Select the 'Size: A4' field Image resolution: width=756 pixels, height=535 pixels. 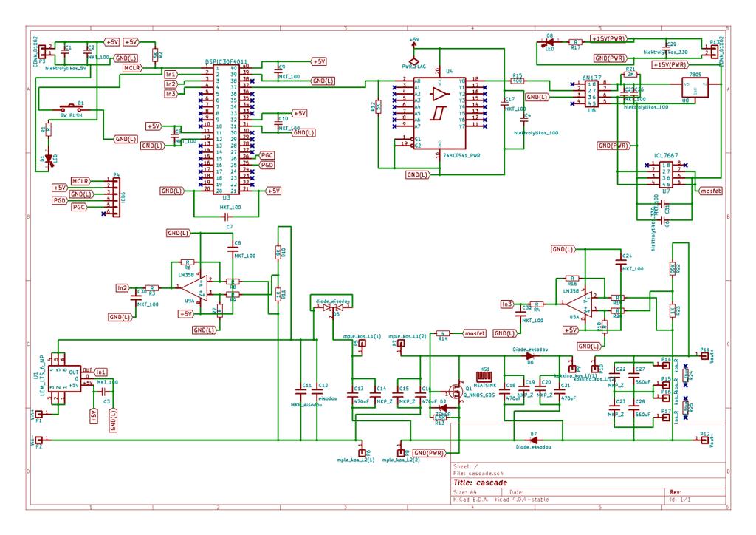pos(465,493)
